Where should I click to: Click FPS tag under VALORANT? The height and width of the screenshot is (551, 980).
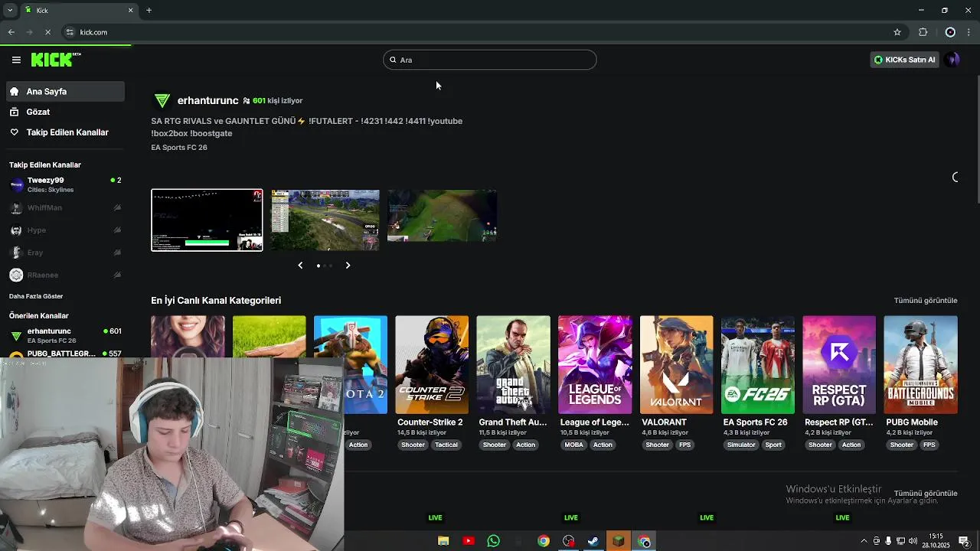coord(684,445)
